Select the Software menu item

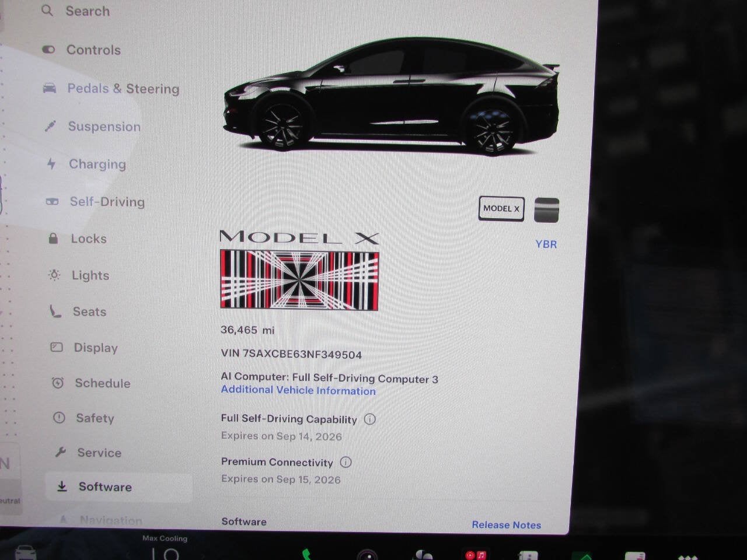[x=118, y=487]
